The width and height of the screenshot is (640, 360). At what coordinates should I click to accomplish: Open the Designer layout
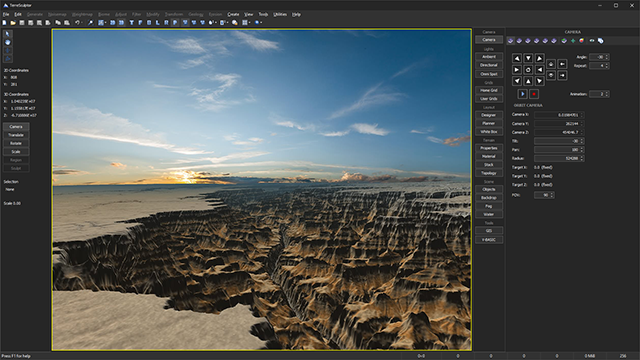click(x=489, y=115)
